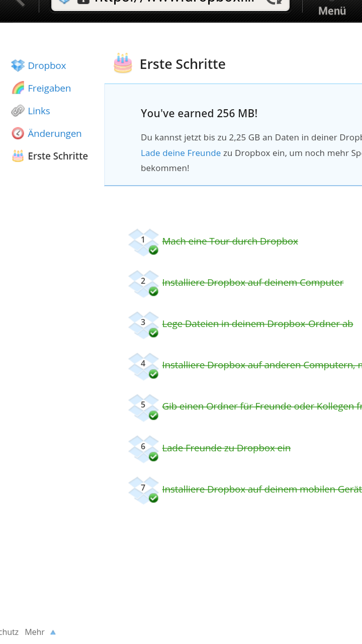Reload the page with the refresh icon
The image size is (362, 644).
(275, 2)
